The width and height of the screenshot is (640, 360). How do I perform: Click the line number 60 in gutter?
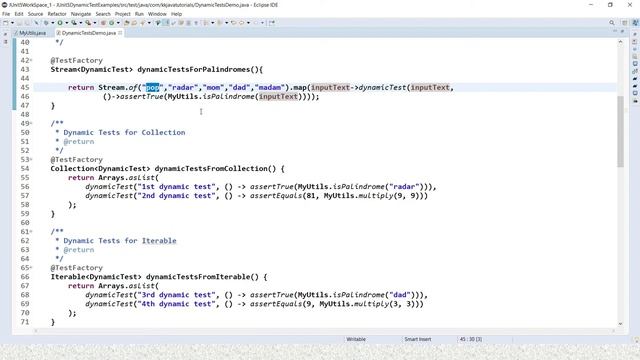24,222
